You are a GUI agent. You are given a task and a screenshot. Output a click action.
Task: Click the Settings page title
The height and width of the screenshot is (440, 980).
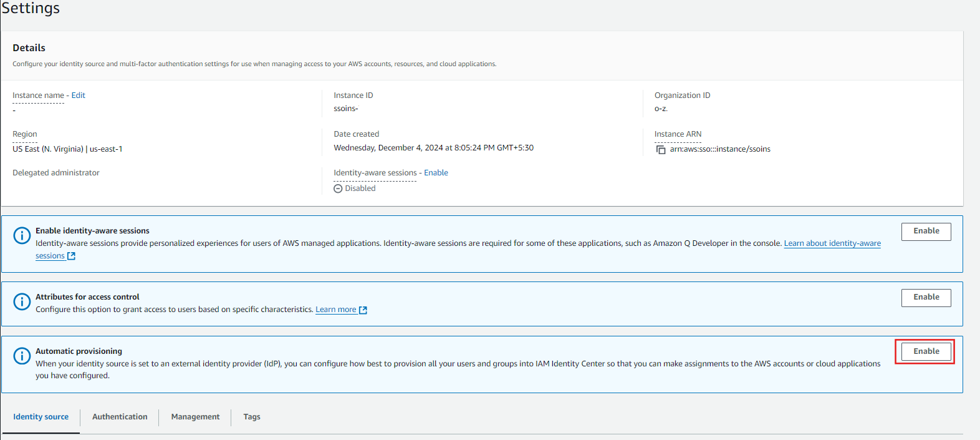click(31, 8)
